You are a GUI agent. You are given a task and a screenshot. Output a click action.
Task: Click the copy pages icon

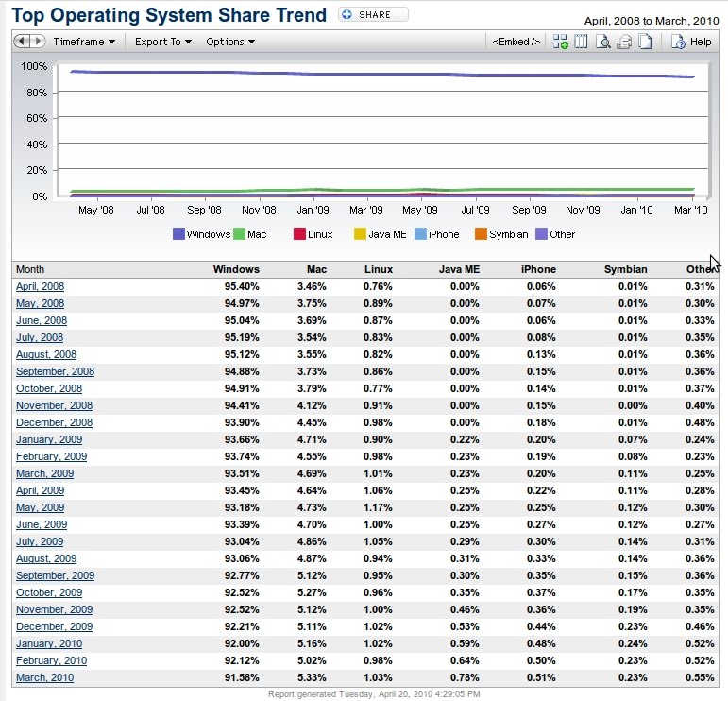645,42
